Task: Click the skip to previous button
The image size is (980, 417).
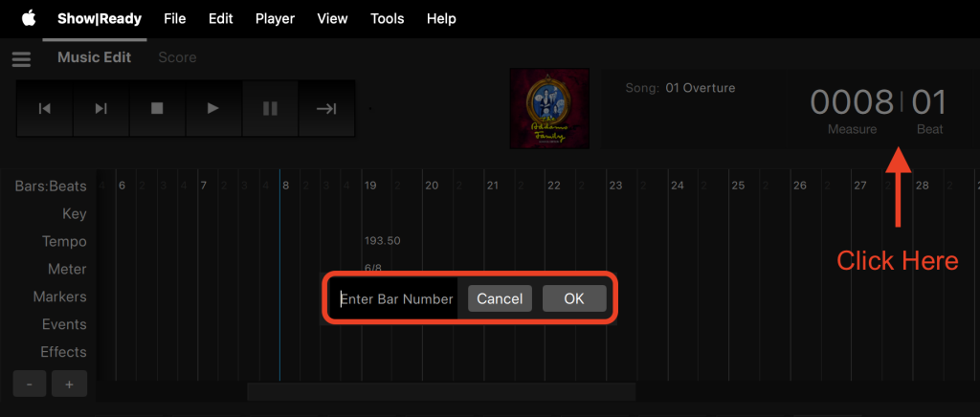Action: tap(45, 108)
